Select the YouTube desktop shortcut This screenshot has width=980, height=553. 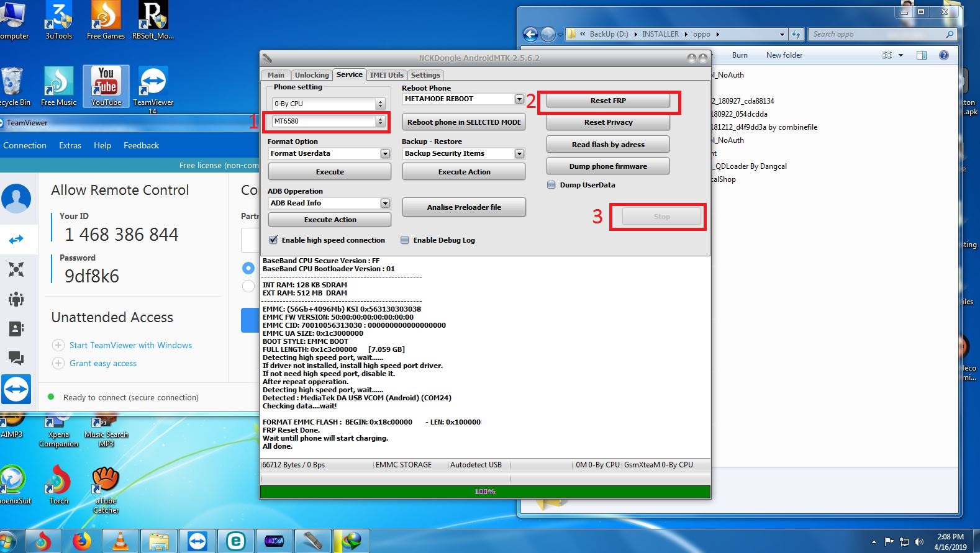coord(106,86)
